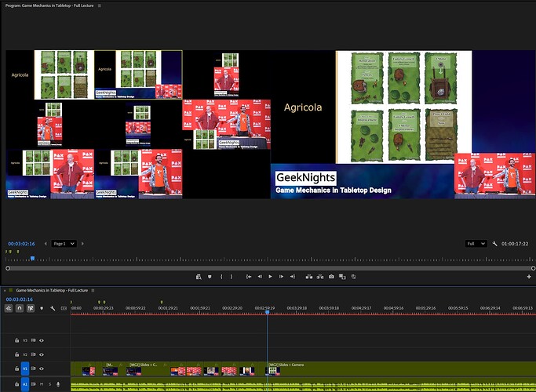Export a frame with the camera icon

(x=331, y=277)
